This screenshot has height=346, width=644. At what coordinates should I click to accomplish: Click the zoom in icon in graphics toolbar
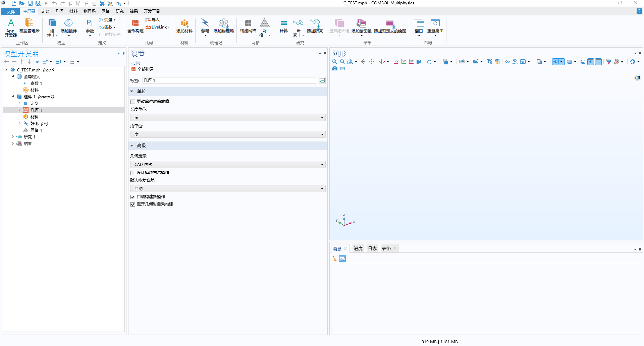pos(334,62)
